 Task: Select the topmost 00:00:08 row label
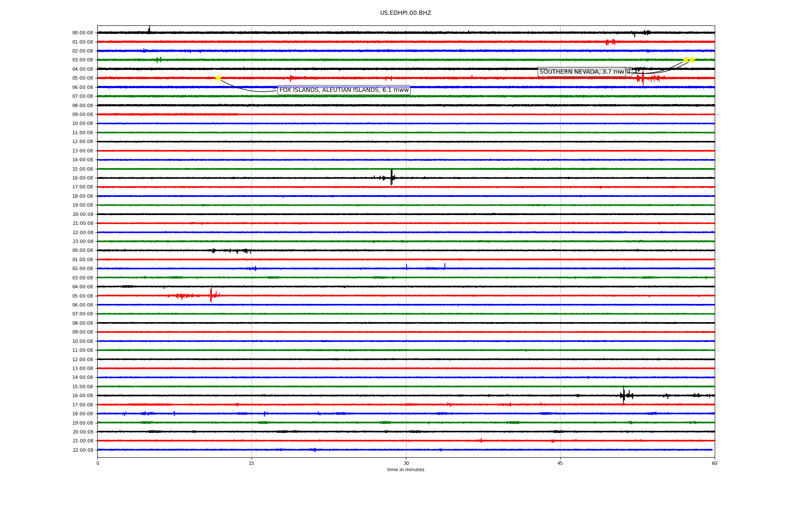(83, 33)
